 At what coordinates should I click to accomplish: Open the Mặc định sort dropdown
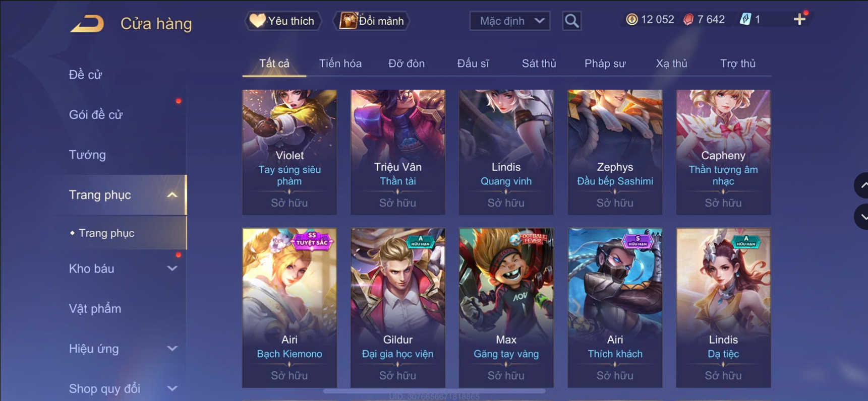[509, 21]
